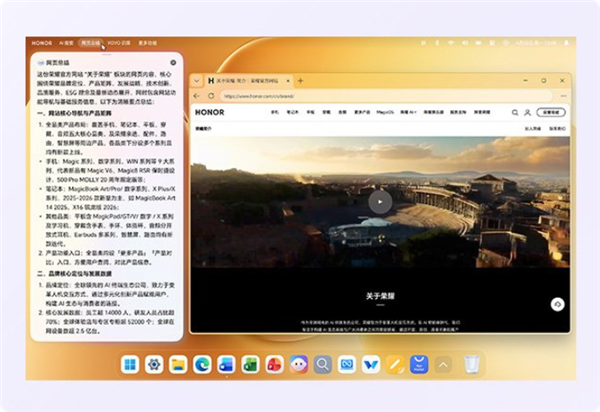This screenshot has height=412, width=600.
Task: Click the 网页总结 panel header icon
Action: [41, 63]
